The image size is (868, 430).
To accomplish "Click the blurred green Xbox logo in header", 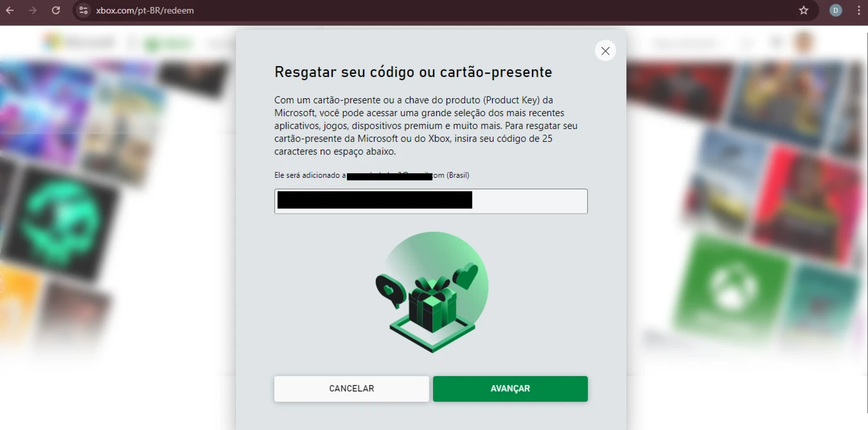I will 168,44.
